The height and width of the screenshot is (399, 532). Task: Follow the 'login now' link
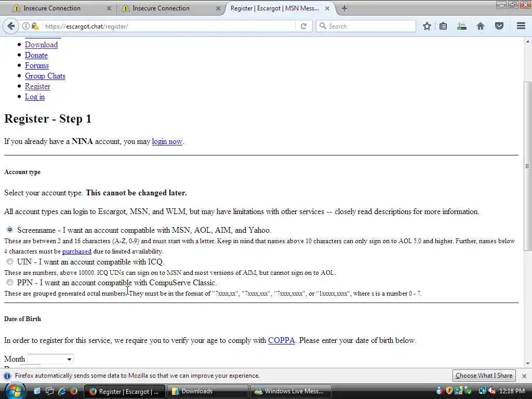[167, 141]
